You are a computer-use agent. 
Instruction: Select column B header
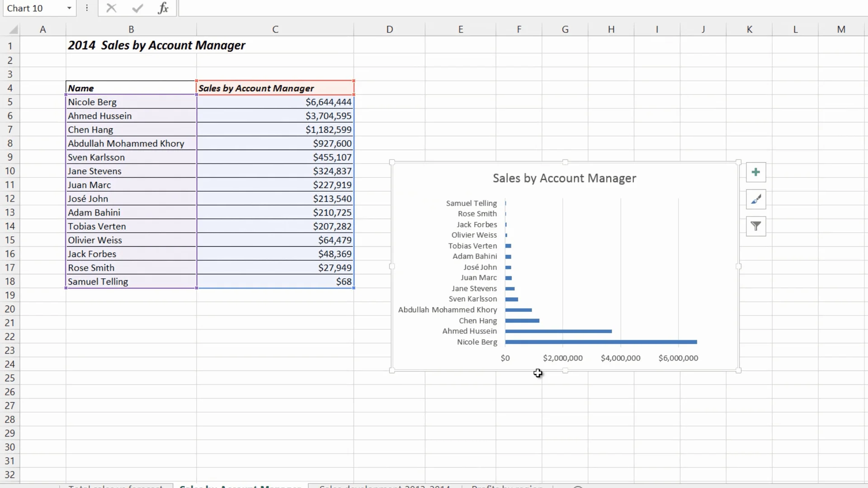coord(131,29)
